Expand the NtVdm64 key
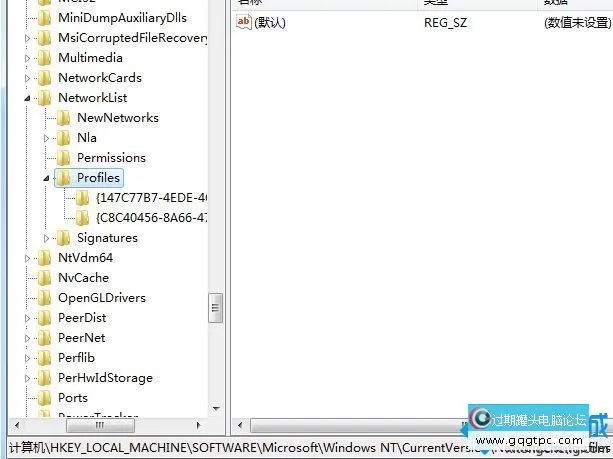613x459 pixels. pos(28,258)
